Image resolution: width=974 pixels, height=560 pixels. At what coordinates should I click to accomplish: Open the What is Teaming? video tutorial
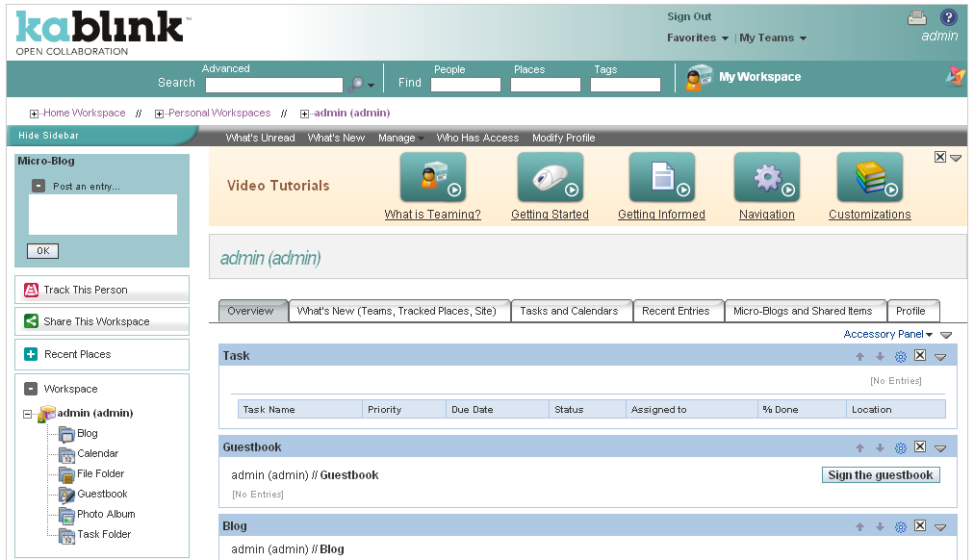(x=432, y=177)
